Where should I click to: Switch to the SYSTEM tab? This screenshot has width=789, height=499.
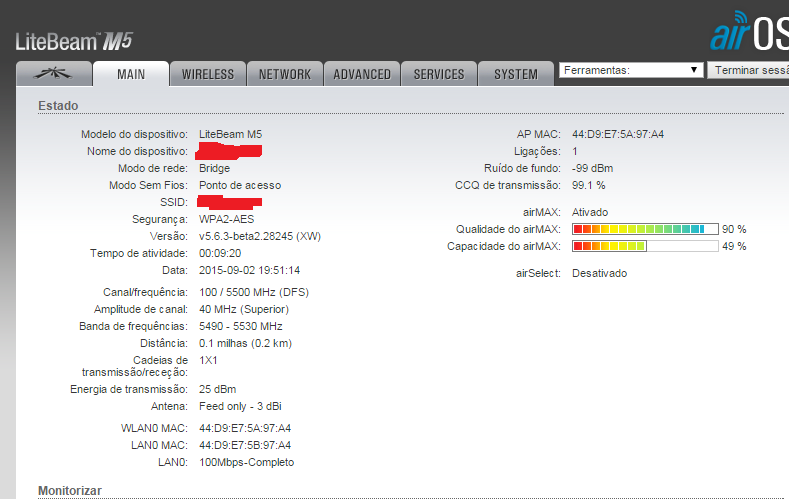point(516,74)
